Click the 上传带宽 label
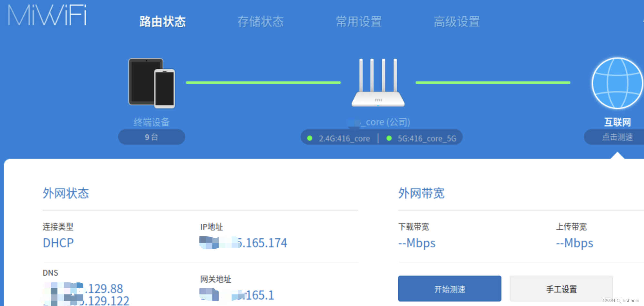Viewport: 644px width, 306px height. pyautogui.click(x=571, y=227)
